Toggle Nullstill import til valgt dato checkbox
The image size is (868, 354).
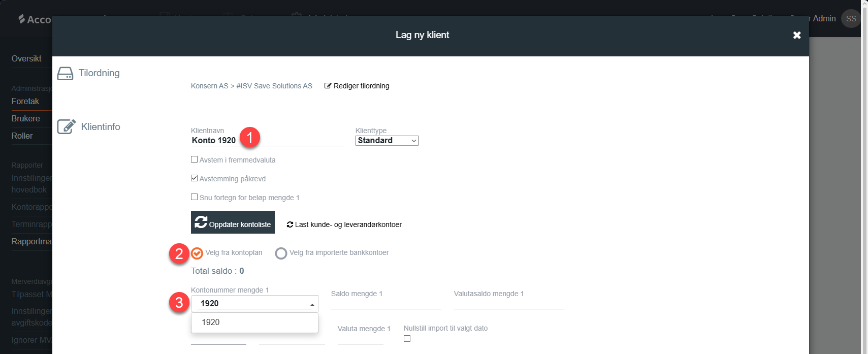pos(407,339)
